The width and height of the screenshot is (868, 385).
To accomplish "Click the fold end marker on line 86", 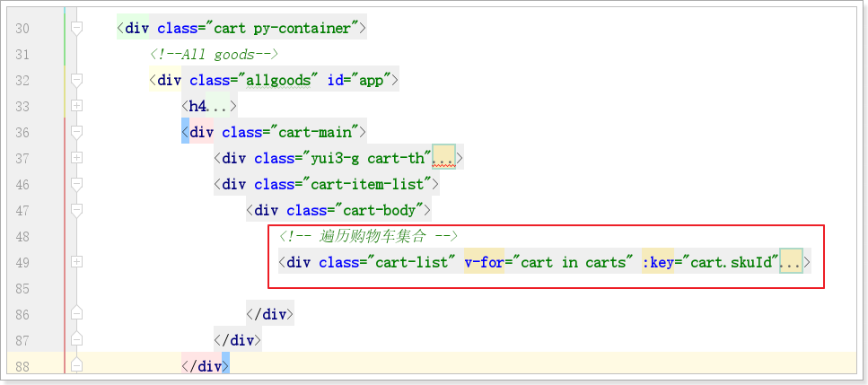I will click(x=76, y=314).
